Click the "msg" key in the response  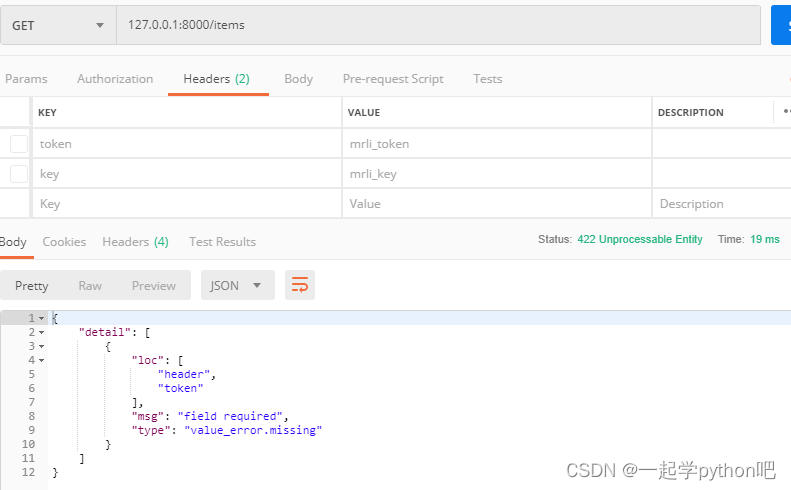point(148,416)
